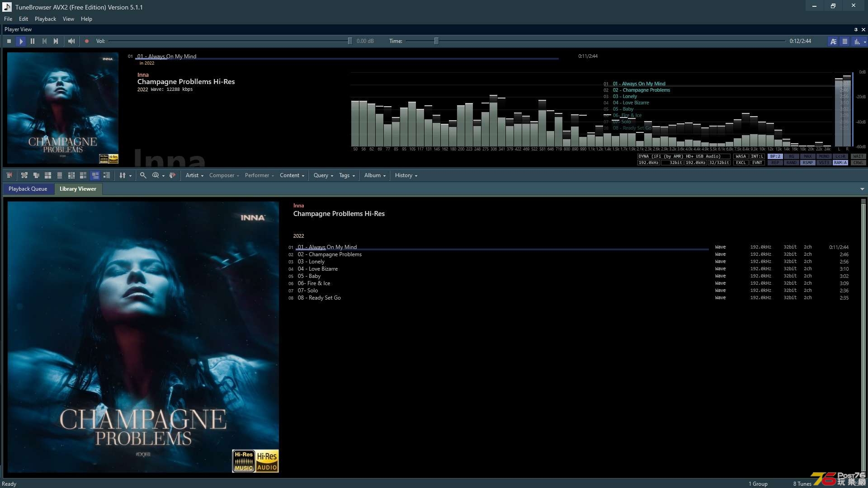Viewport: 868px width, 488px height.
Task: Select the multi-column grid view icon
Action: [x=71, y=175]
